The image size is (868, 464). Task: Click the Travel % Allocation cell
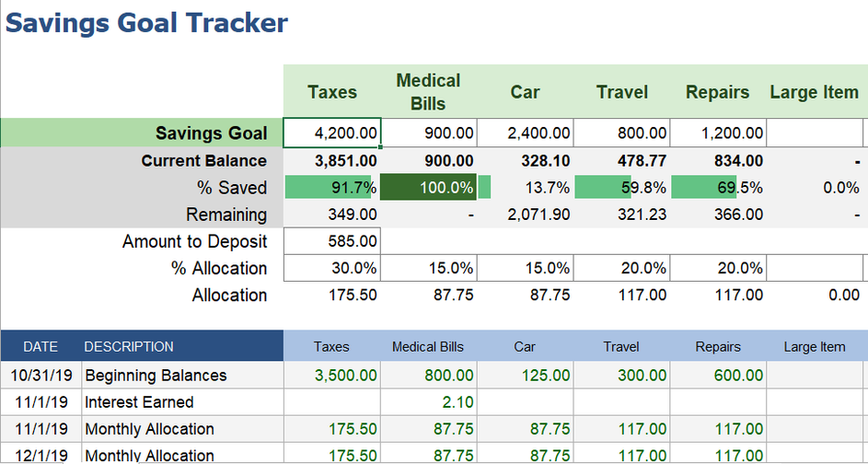coord(621,269)
